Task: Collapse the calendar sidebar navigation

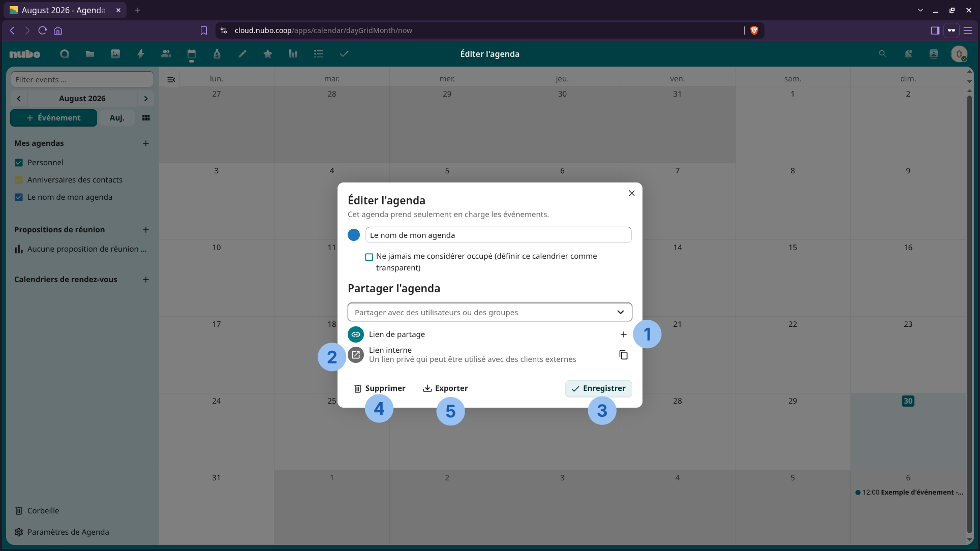Action: point(171,79)
